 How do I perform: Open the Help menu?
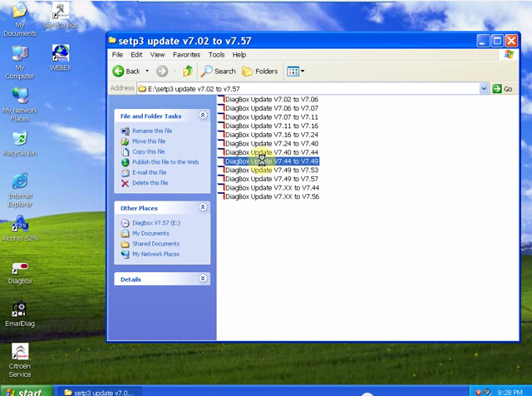tap(239, 55)
